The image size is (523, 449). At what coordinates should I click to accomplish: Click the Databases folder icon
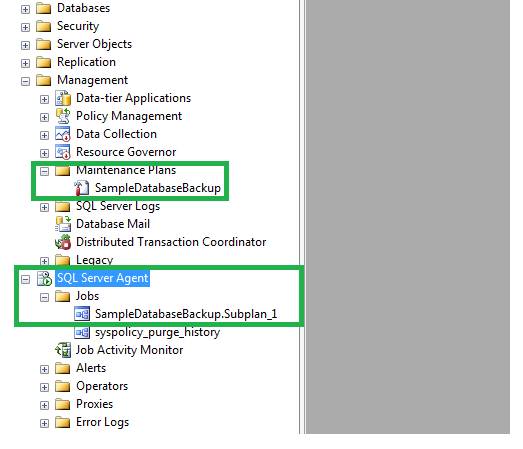tap(43, 8)
